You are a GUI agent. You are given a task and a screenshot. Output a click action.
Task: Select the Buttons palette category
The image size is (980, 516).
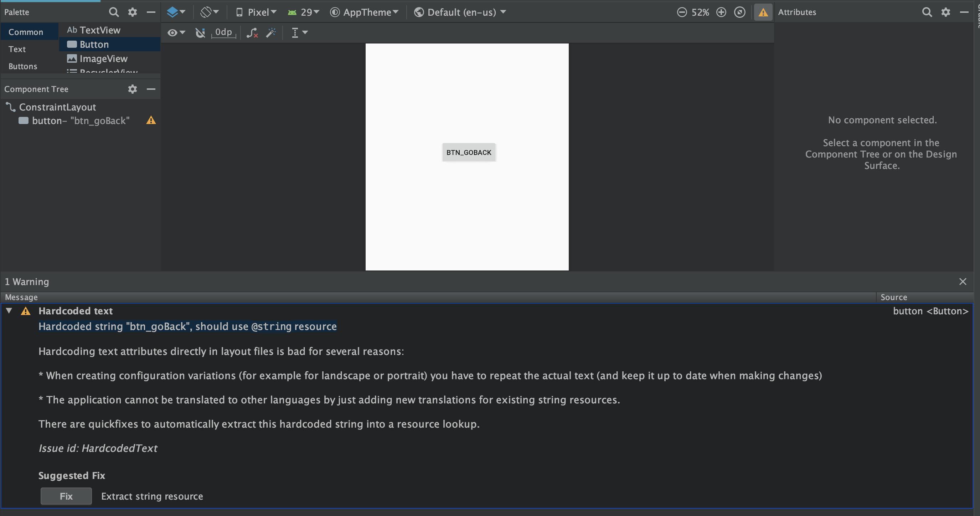click(x=23, y=66)
